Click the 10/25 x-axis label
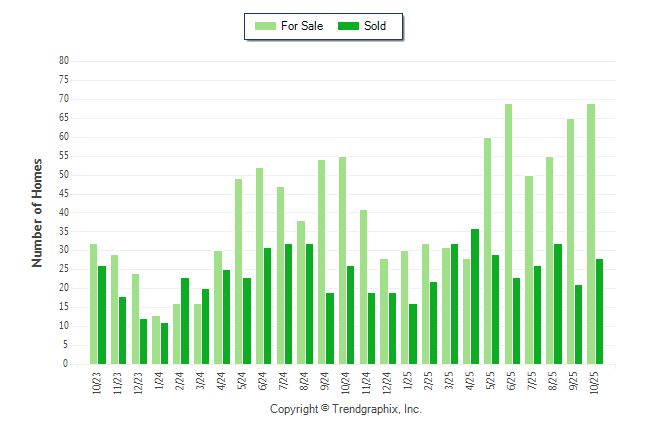The height and width of the screenshot is (434, 646). pos(596,381)
